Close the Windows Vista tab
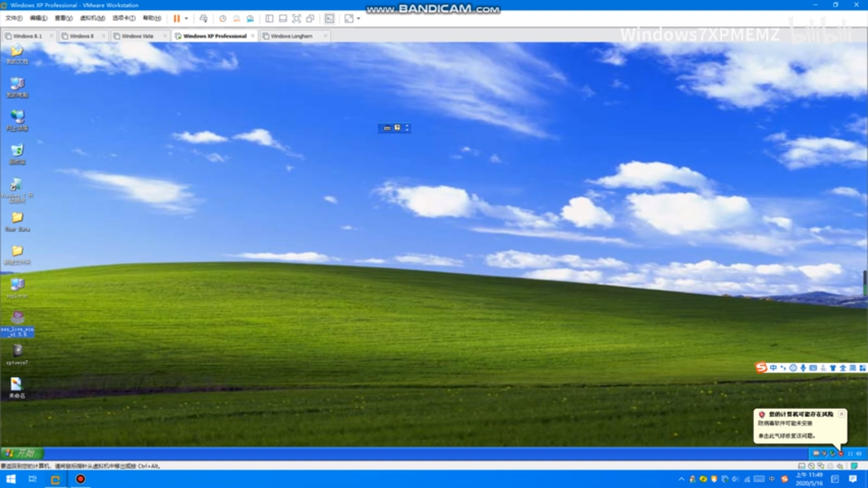This screenshot has height=488, width=868. point(165,36)
